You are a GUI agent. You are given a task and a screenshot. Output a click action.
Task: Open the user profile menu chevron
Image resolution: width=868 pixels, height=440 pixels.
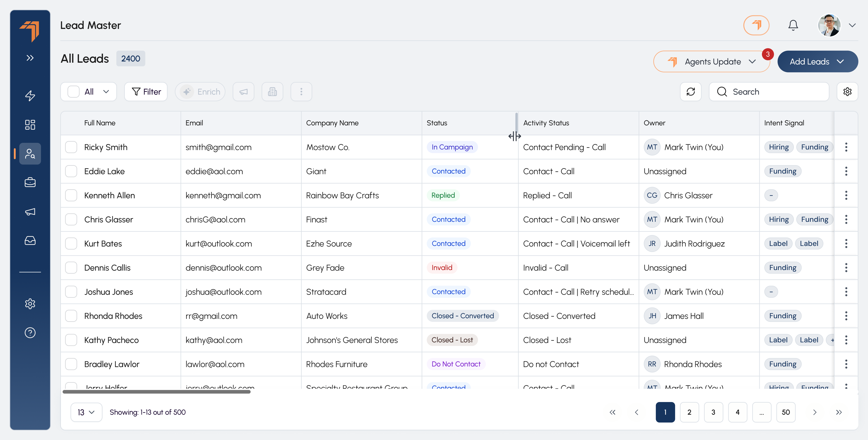pos(852,25)
